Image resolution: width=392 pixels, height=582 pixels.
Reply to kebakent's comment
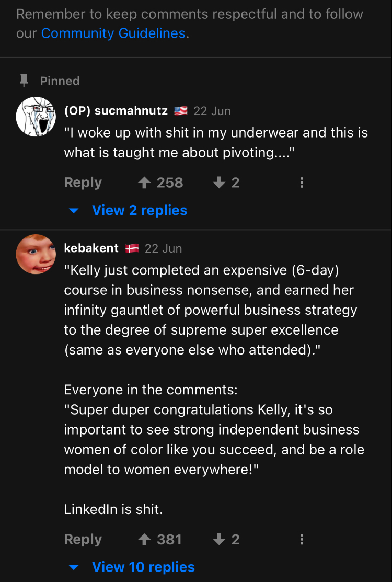coord(83,539)
